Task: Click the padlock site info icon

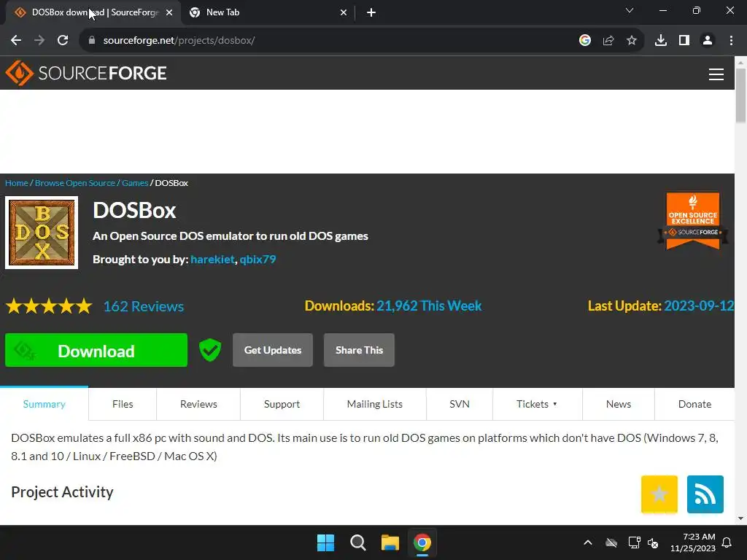Action: tap(92, 41)
